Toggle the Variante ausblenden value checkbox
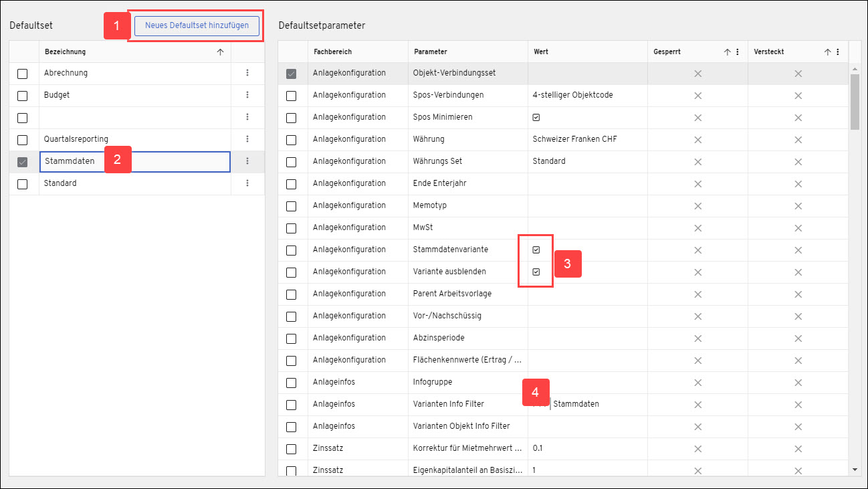Screen dimensions: 868x489 (536, 272)
